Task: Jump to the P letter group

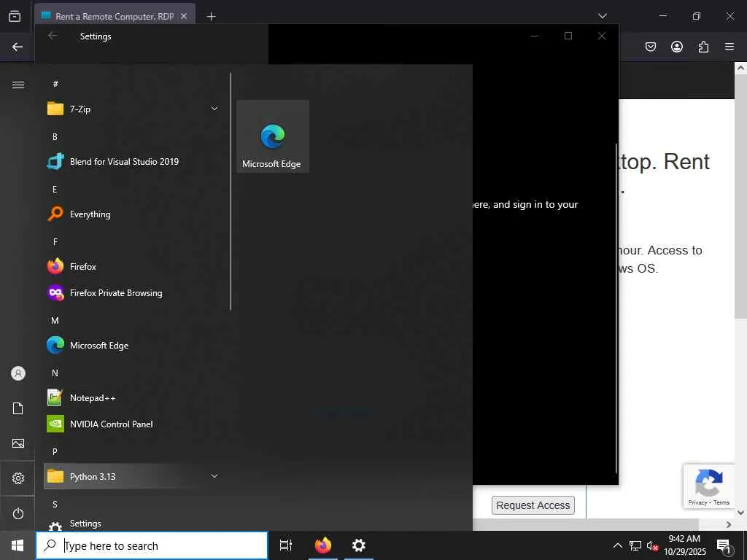Action: tap(55, 451)
